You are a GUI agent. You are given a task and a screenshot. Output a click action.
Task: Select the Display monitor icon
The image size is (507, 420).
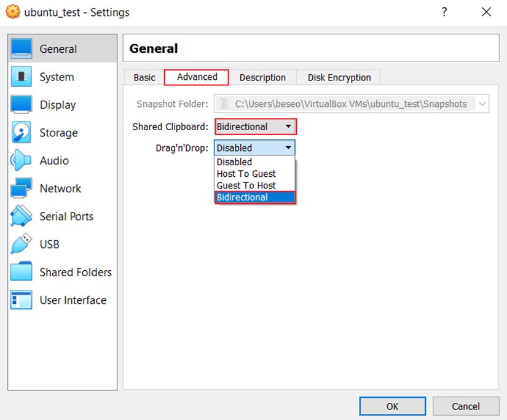coord(22,105)
